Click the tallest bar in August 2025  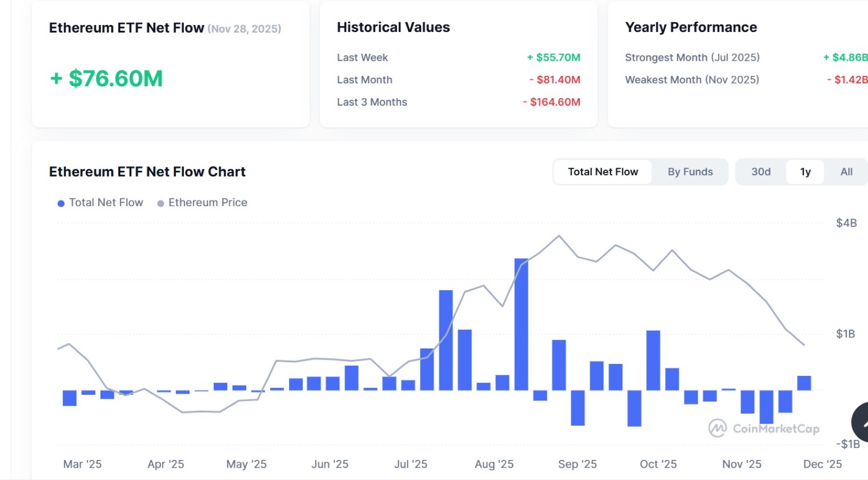click(521, 324)
